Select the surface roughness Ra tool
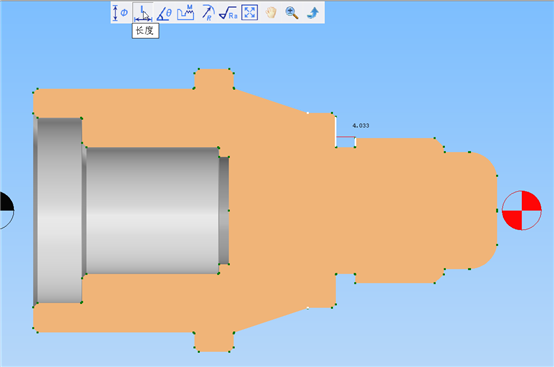Viewport: 554px width, 367px height. tap(228, 13)
